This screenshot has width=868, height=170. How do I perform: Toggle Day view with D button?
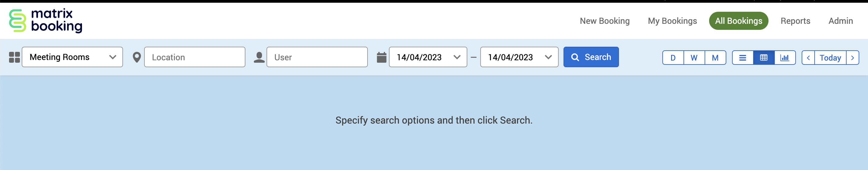pos(673,58)
